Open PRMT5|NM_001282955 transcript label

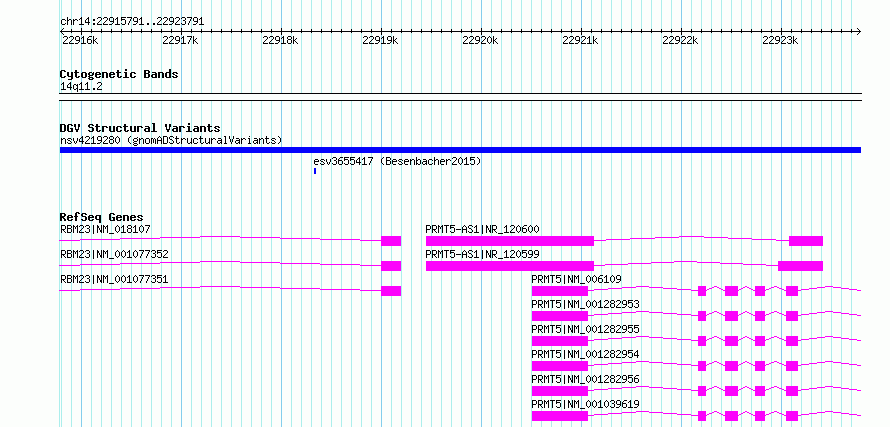(585, 329)
